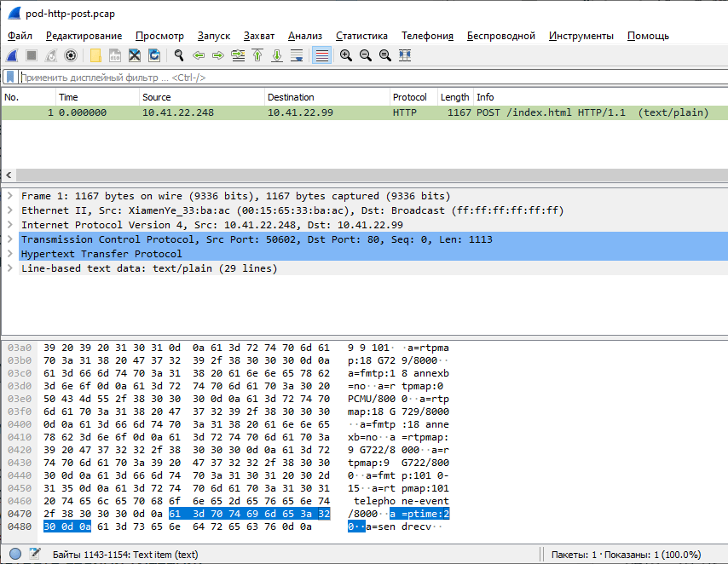
Task: Click the Find packet magnifier icon
Action: pyautogui.click(x=179, y=55)
